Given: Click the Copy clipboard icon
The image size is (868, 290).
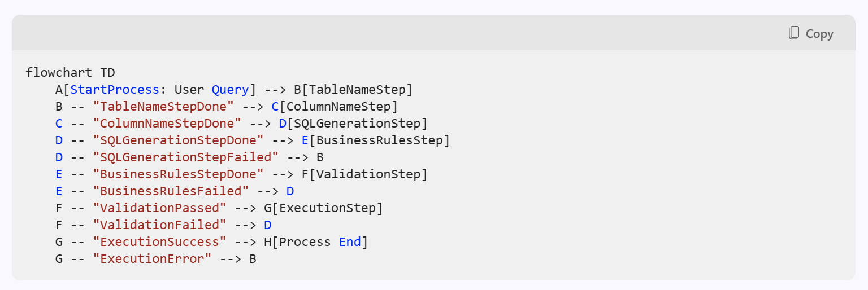Looking at the screenshot, I should pyautogui.click(x=794, y=33).
